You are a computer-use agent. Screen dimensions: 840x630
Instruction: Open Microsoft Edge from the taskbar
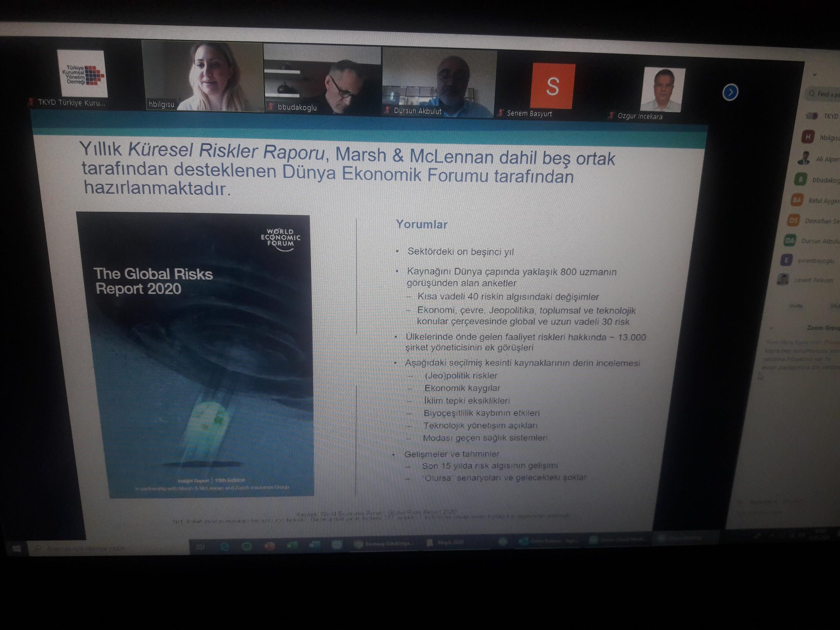pos(224,546)
